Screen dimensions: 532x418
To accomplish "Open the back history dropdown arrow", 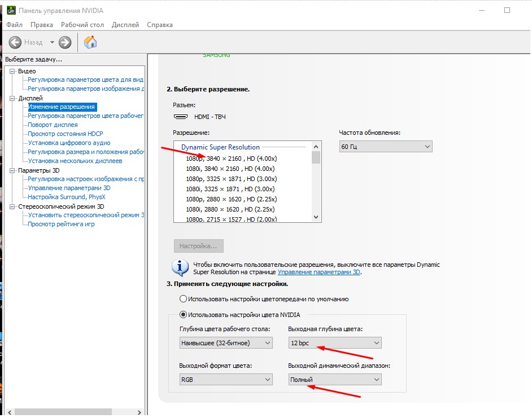I will coord(52,42).
